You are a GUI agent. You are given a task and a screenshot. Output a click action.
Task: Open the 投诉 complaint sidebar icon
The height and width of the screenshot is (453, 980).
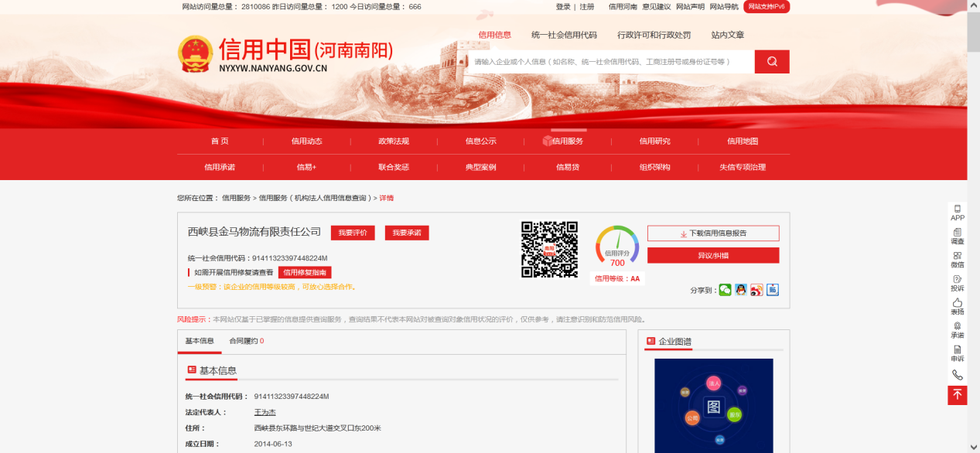[x=958, y=284]
